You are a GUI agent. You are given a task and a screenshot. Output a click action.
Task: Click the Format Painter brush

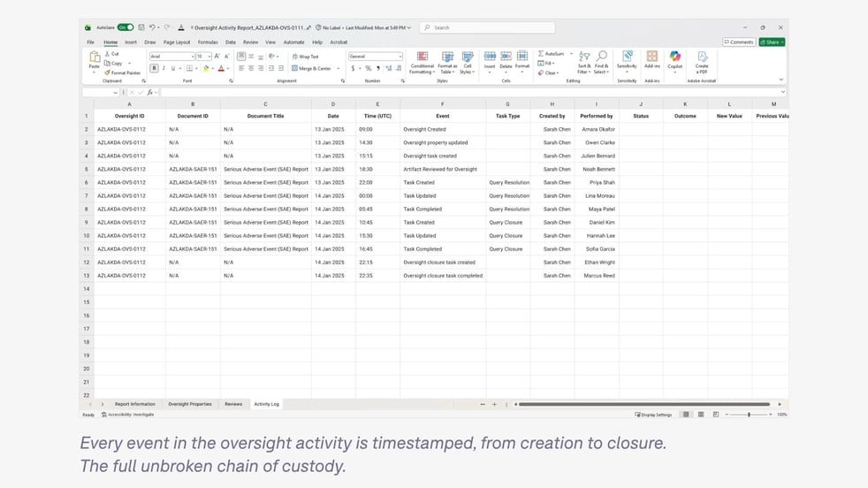(x=107, y=72)
